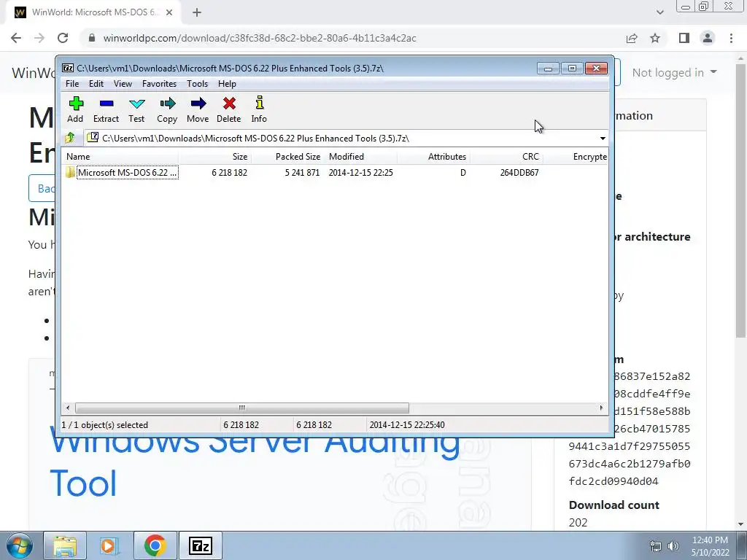
Task: Toggle Chrome side panel icon
Action: (684, 38)
